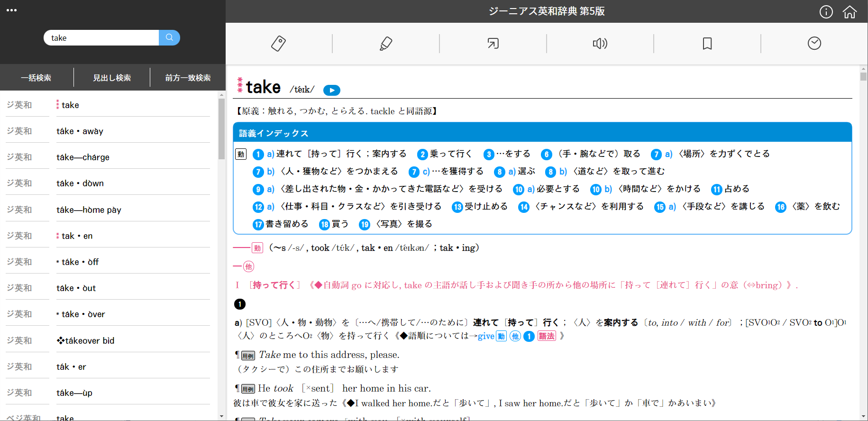Click the blue search magnifier button
This screenshot has width=868, height=421.
pos(169,37)
